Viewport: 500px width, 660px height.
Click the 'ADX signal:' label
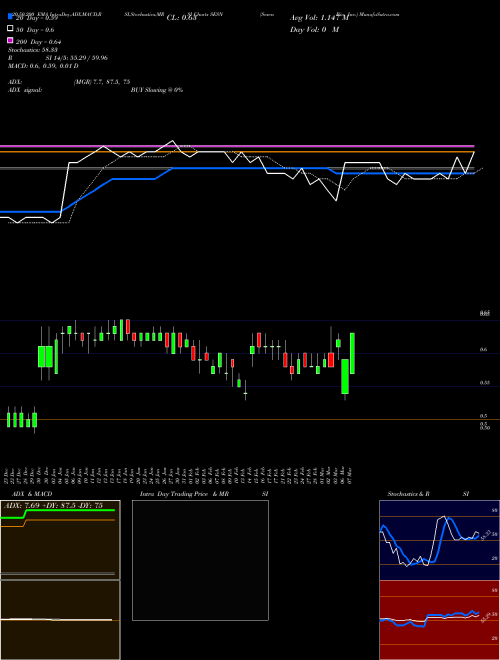pos(25,90)
